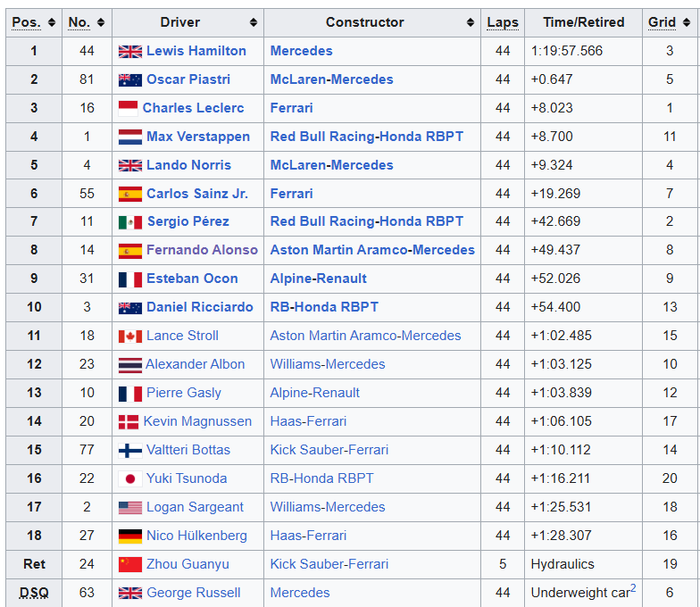Open Aston Martin Aramco-Mercedes link in Alonso's row
Screen dimensions: 700x607
(372, 250)
